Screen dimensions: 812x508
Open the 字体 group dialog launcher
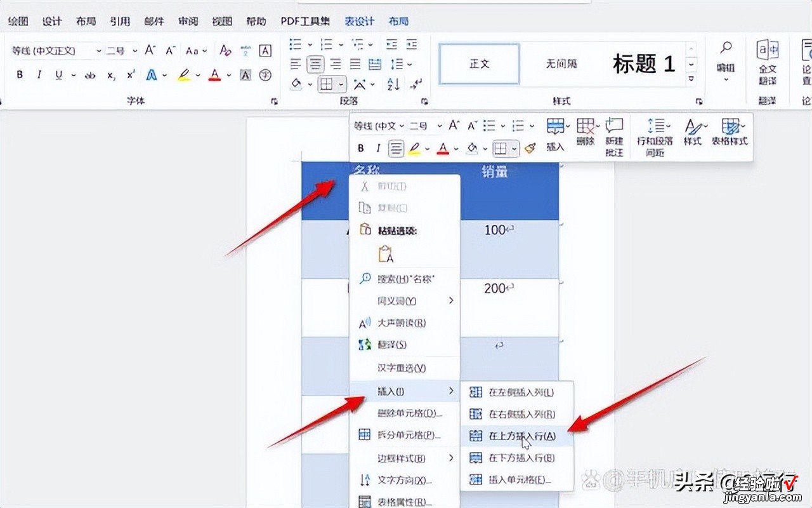(274, 102)
